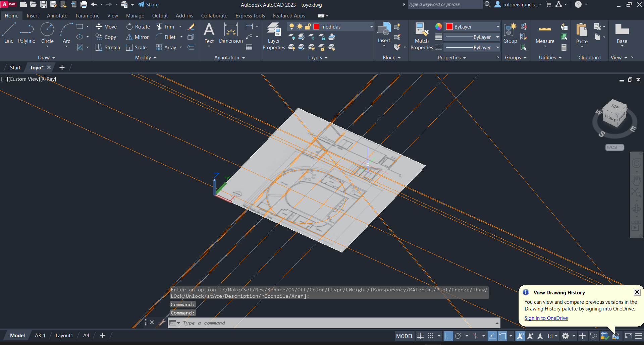Select the Rotate tool

pyautogui.click(x=138, y=27)
